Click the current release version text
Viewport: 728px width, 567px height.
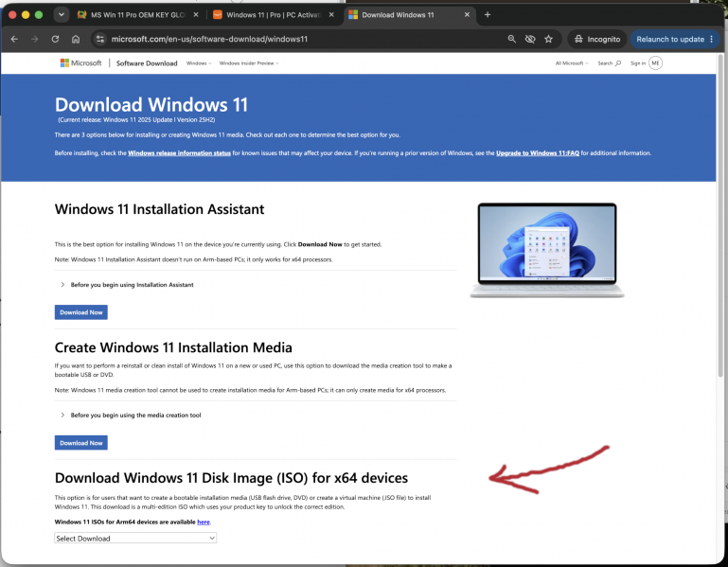136,120
